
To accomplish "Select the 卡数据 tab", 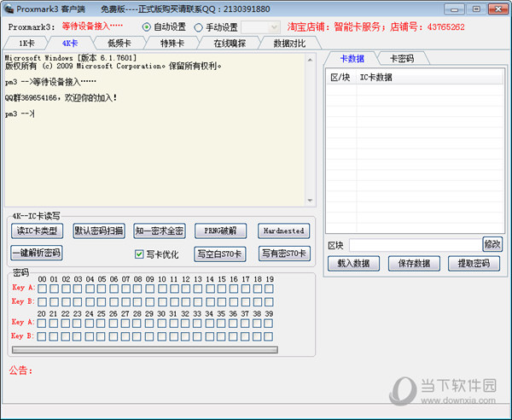I will [352, 59].
